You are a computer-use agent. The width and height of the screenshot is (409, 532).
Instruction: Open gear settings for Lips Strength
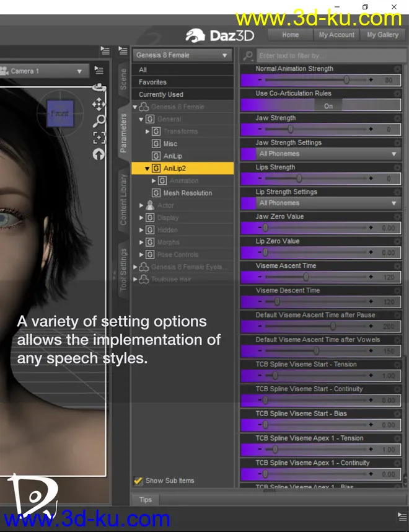pos(397,167)
